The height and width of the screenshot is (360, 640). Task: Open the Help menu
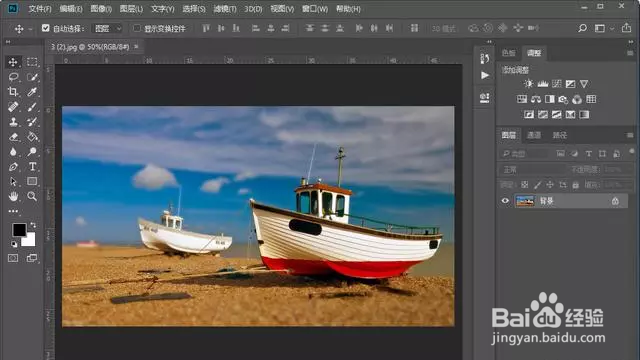pos(348,9)
